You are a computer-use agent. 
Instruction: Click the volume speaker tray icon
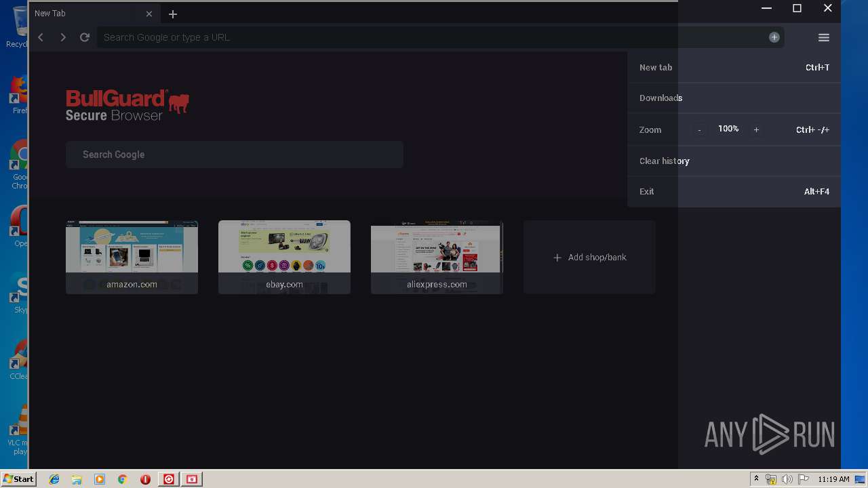[x=787, y=479]
